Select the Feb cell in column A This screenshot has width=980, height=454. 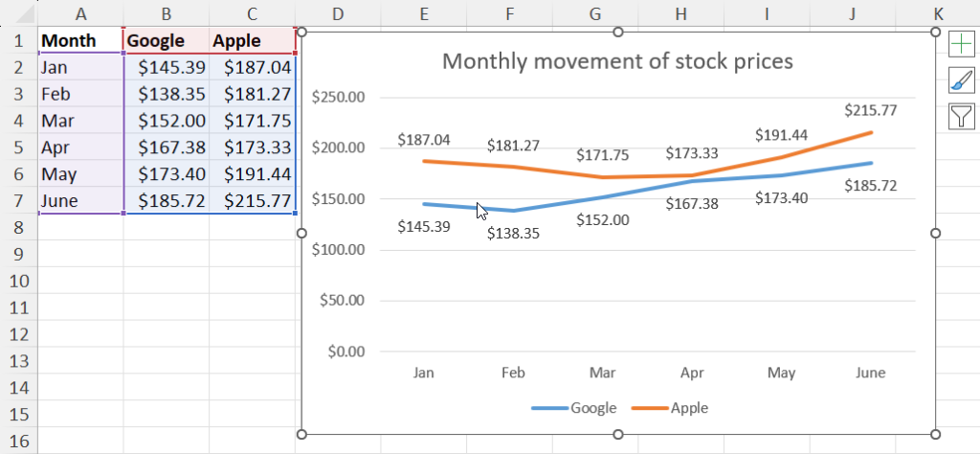80,94
